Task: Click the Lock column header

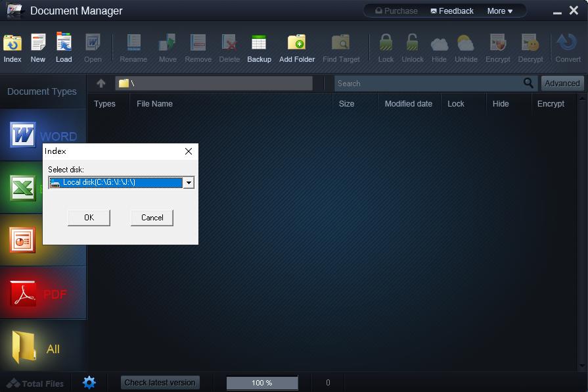Action: (x=456, y=104)
